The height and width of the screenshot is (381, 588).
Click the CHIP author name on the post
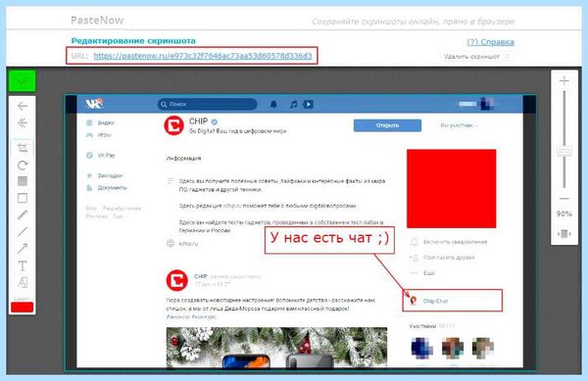tap(201, 276)
